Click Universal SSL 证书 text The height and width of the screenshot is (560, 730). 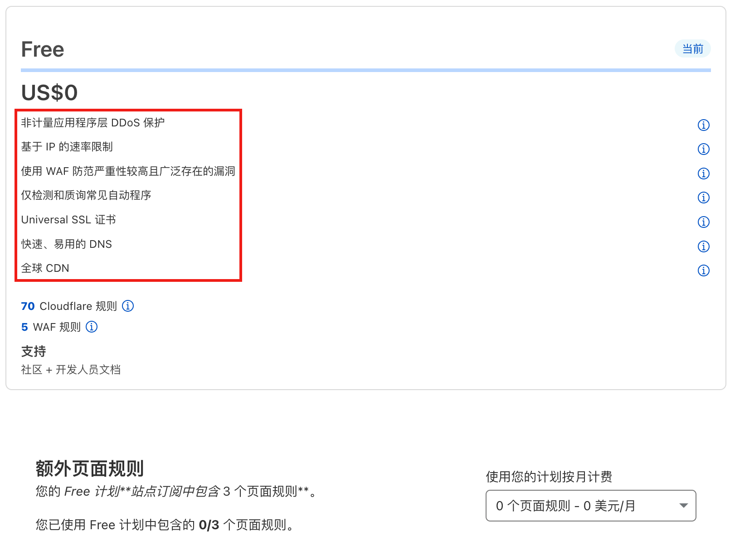click(68, 220)
